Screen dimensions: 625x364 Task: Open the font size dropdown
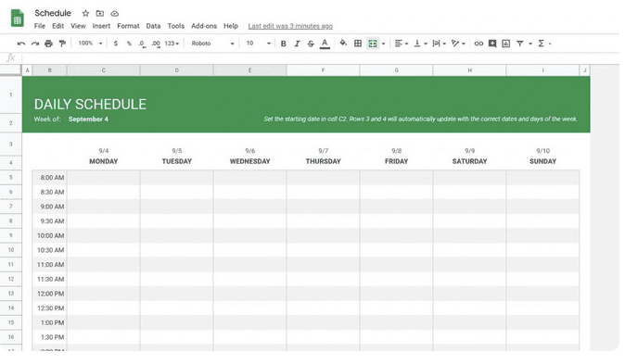pos(259,44)
